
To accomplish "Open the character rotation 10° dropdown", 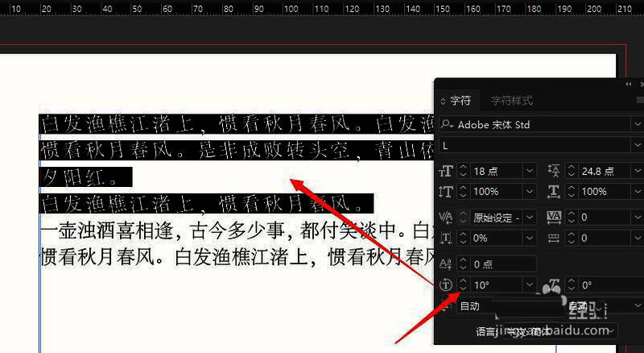I will click(530, 284).
